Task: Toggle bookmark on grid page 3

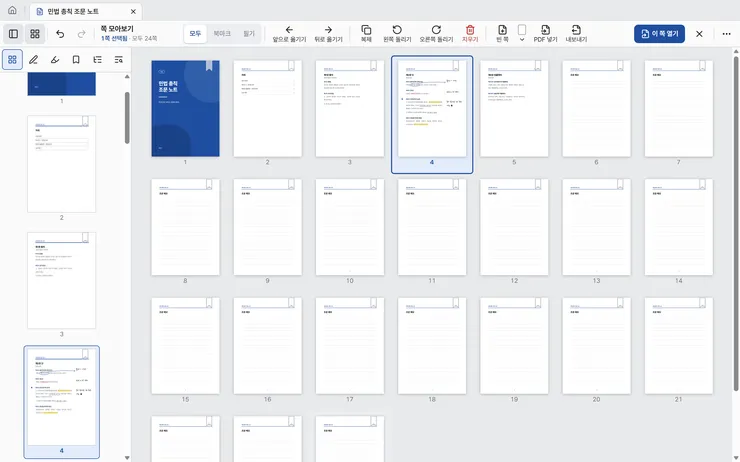Action: point(373,66)
